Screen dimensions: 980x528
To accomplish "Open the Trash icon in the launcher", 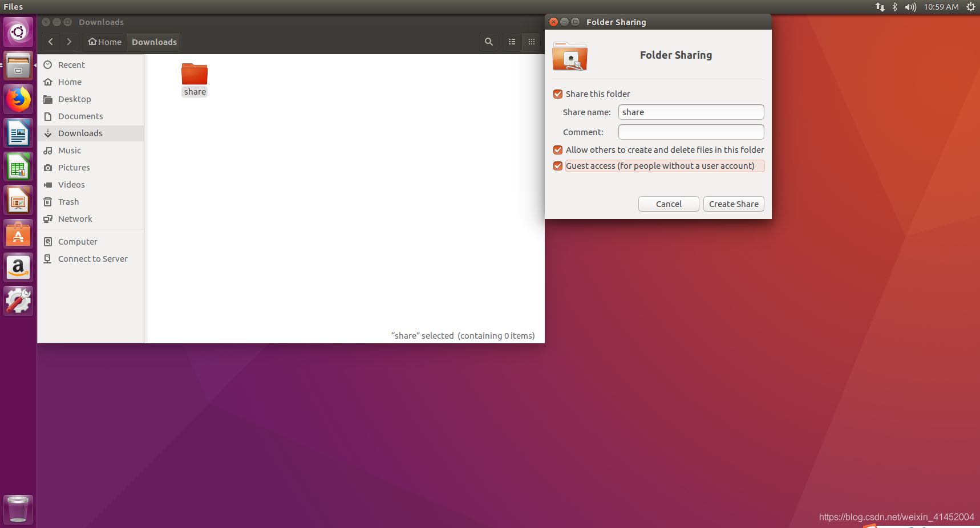I will 18,509.
